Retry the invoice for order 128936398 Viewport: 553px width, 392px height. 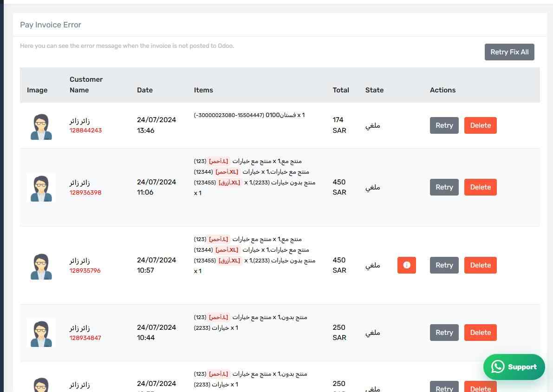[444, 187]
